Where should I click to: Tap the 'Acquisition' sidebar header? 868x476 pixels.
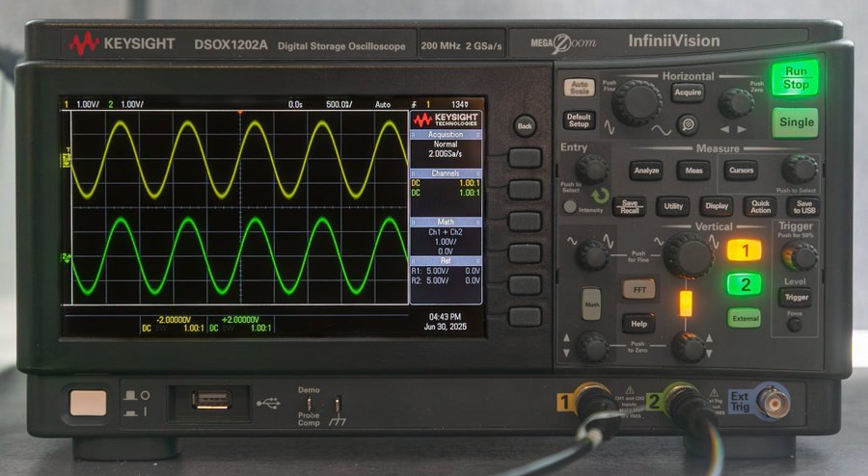coord(446,134)
